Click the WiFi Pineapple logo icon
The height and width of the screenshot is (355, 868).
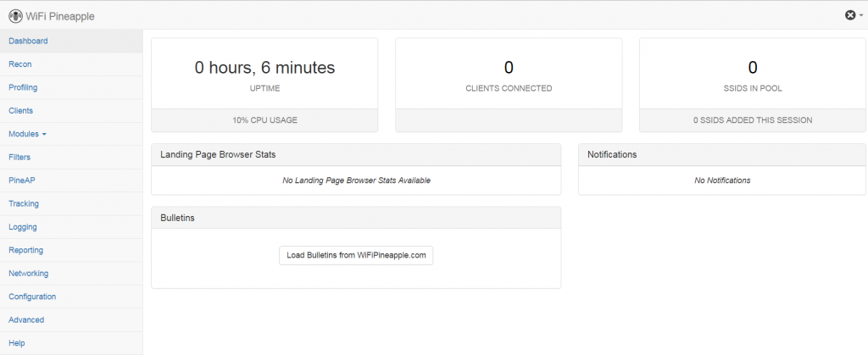pyautogui.click(x=15, y=16)
